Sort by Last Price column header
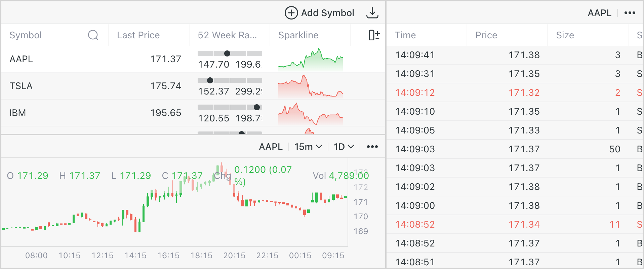Viewport: 644px width, 269px height. [x=138, y=35]
